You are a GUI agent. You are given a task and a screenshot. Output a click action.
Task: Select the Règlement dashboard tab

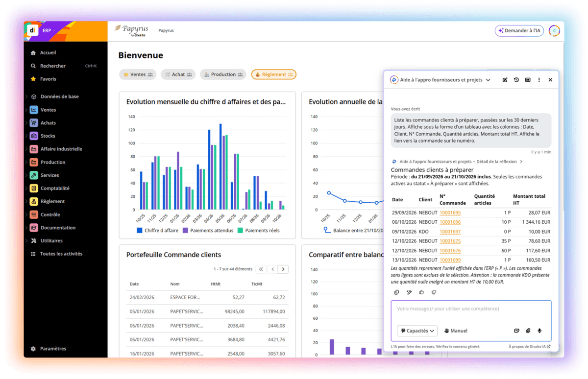274,74
